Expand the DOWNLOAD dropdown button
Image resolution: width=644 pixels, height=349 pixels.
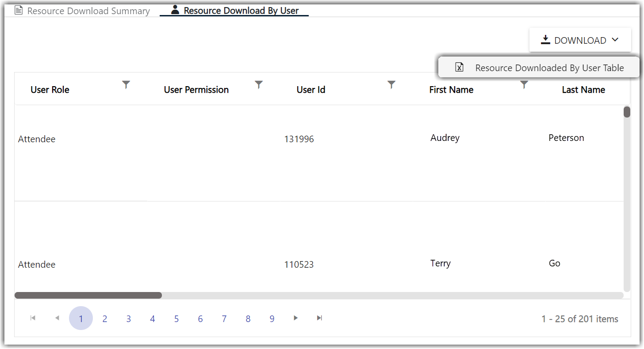click(x=580, y=40)
